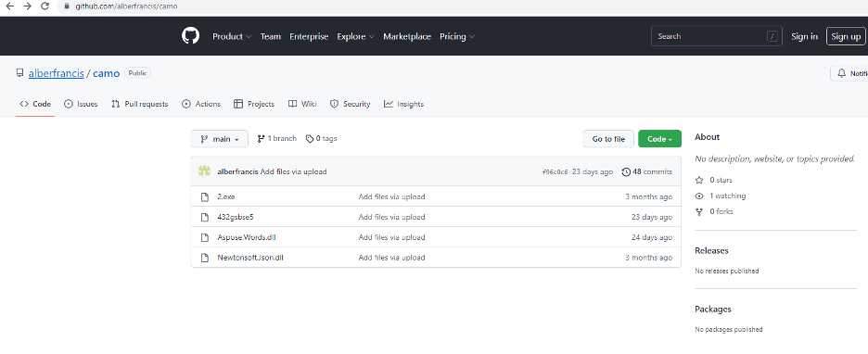Click into the GitHub Search field
The image size is (868, 354).
pos(717,36)
